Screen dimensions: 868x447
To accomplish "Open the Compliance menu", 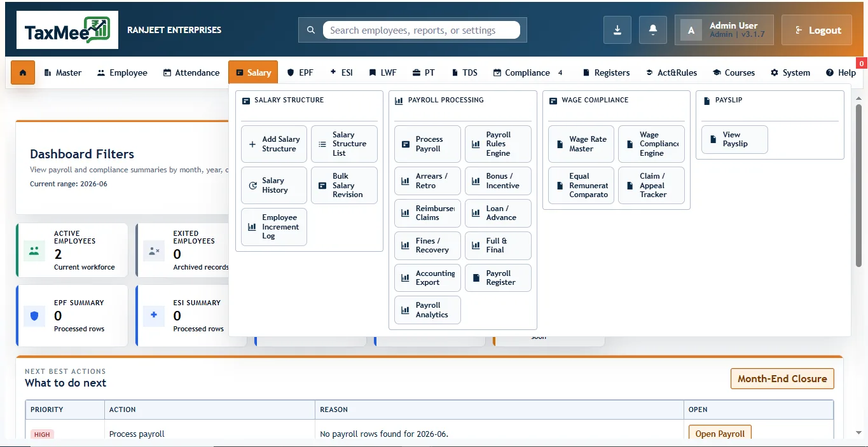I will coord(528,72).
